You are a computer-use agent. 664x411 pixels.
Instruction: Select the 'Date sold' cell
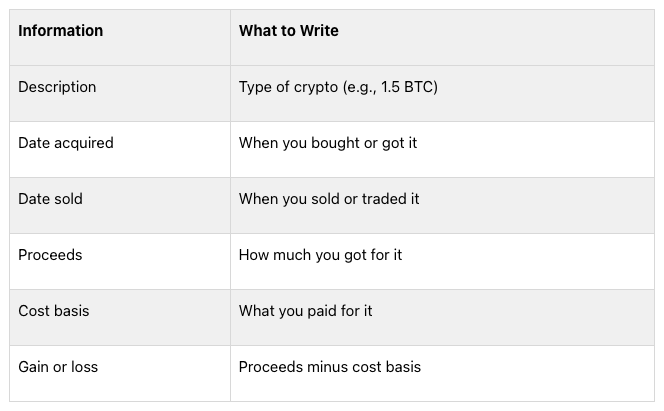click(50, 199)
